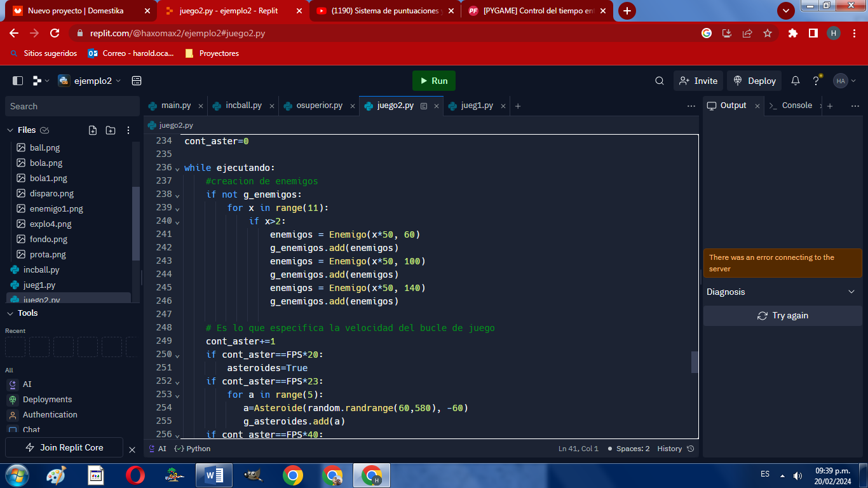The width and height of the screenshot is (868, 488).
Task: Add a new editor tab with plus
Action: 518,106
